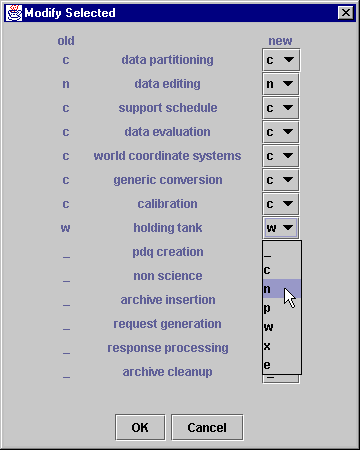
Task: Open the calibration new-value dropdown
Action: (280, 204)
